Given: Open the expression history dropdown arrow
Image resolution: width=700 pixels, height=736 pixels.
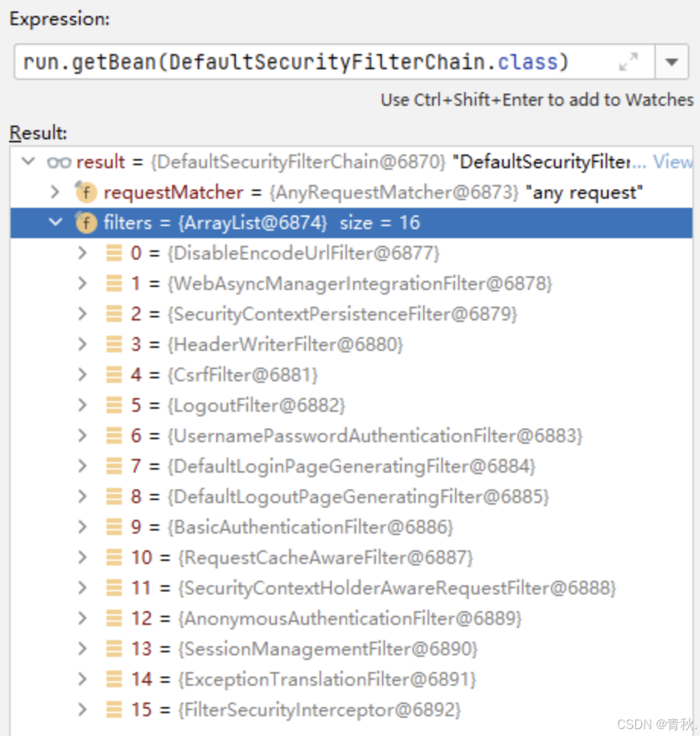Looking at the screenshot, I should [672, 62].
